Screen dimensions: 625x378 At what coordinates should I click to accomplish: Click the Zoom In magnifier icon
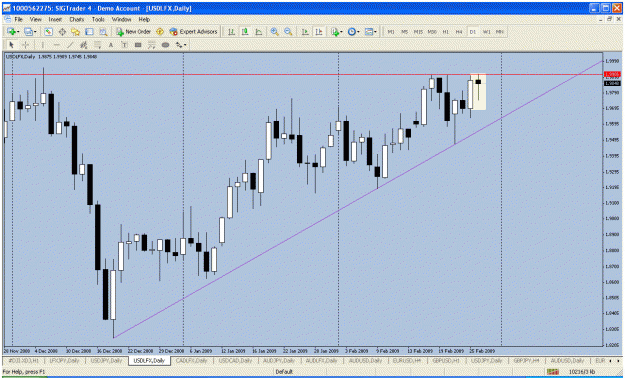point(274,32)
